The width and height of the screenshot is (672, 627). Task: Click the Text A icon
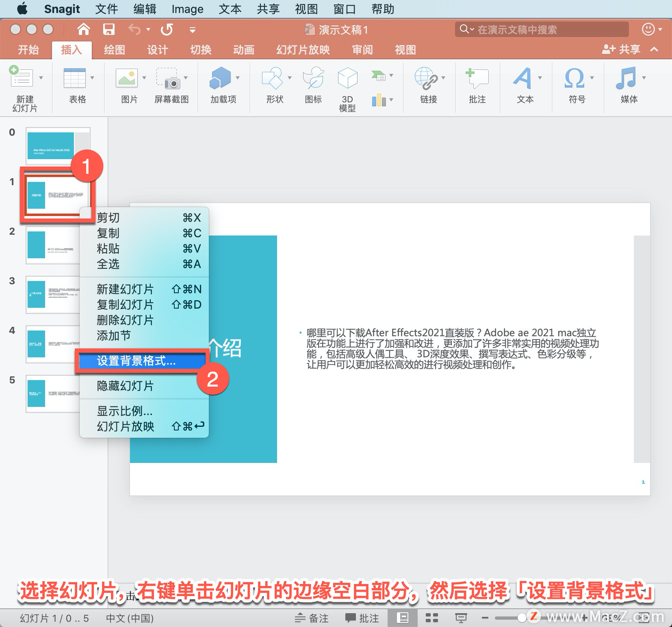point(522,78)
